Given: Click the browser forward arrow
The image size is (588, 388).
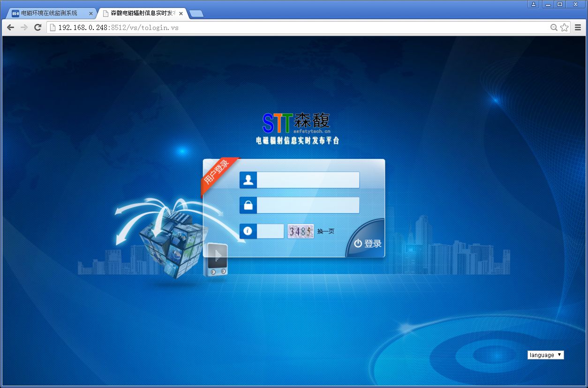Looking at the screenshot, I should click(x=24, y=28).
